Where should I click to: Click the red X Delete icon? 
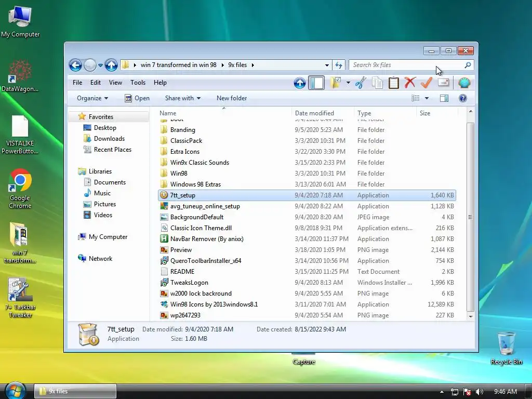(x=410, y=83)
